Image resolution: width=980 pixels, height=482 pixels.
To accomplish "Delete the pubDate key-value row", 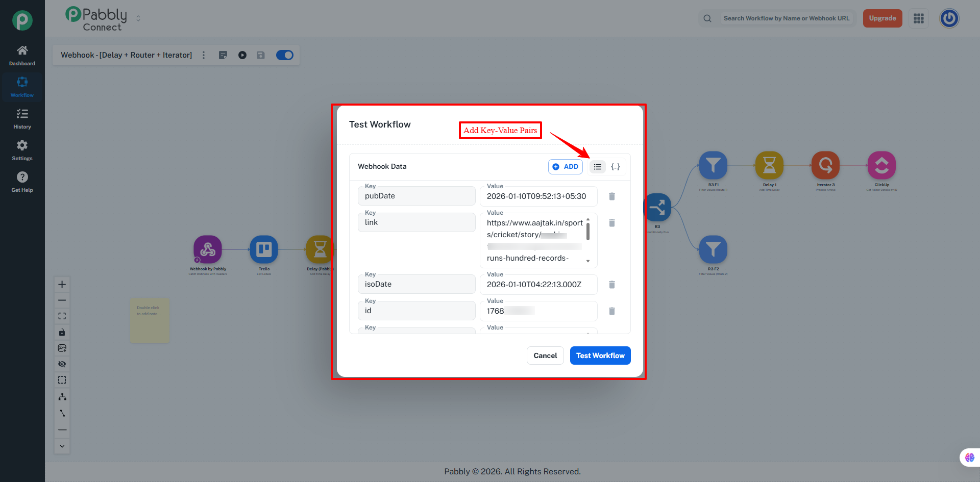I will [x=611, y=196].
